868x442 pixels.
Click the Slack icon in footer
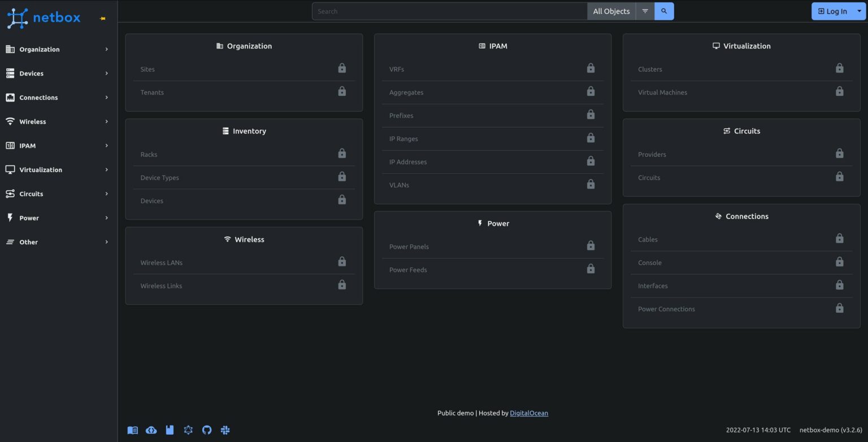[225, 430]
